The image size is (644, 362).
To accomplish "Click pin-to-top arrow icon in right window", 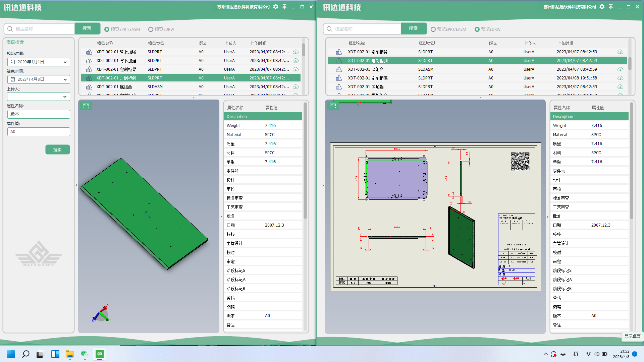I will click(x=611, y=7).
